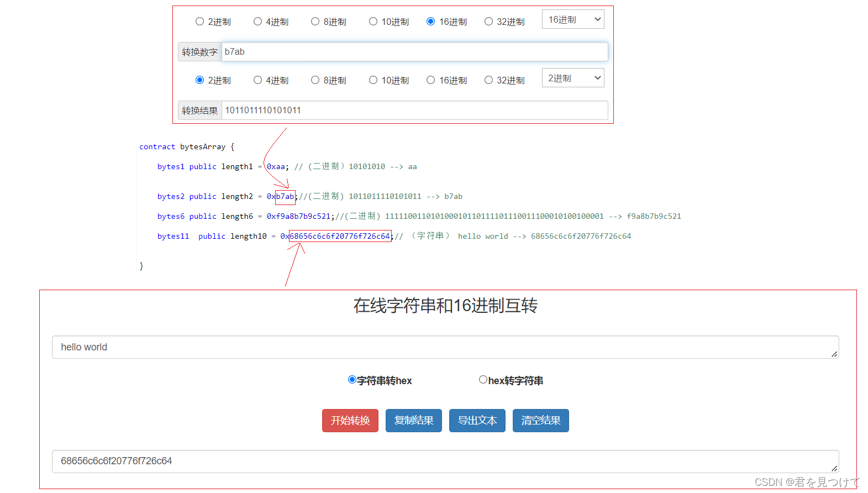The image size is (868, 493).
Task: Click the result textarea with 68656c6c6f20776f726c64
Action: click(445, 461)
